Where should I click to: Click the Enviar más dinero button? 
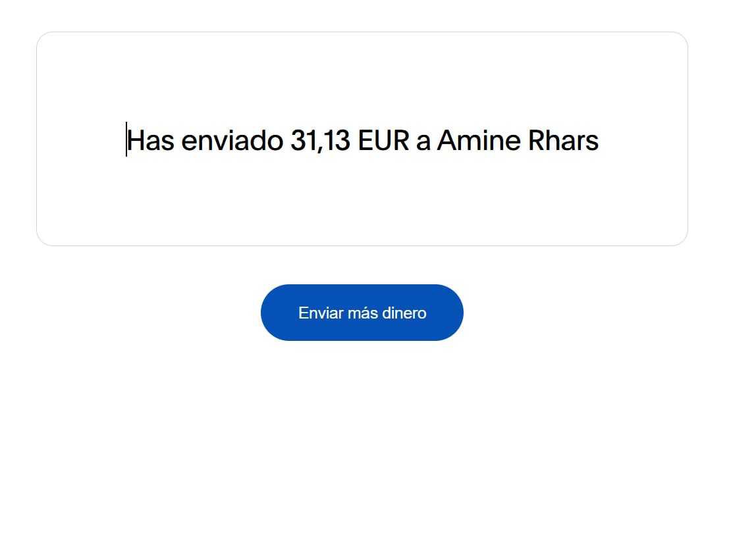[x=362, y=313]
